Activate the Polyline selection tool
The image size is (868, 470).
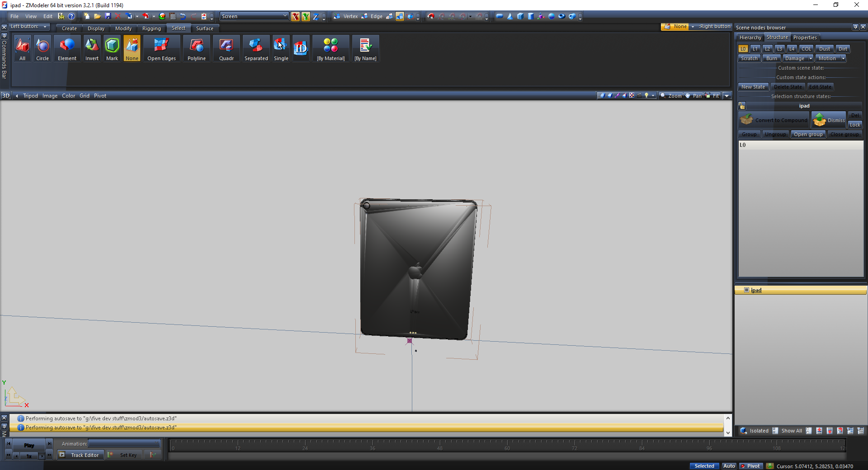(x=196, y=49)
